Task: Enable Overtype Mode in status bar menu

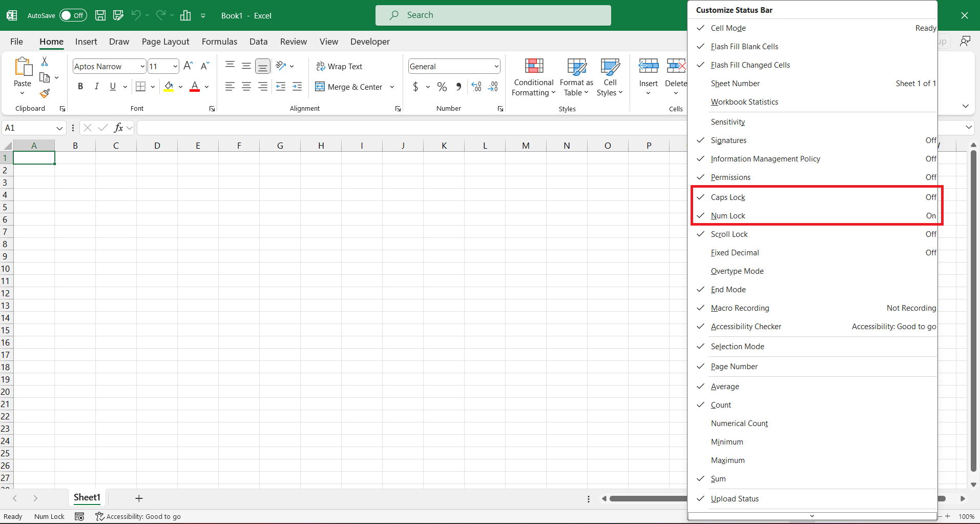Action: pos(813,271)
